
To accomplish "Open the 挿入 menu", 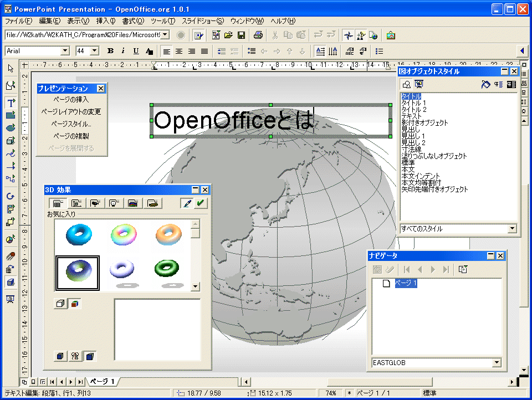I will 106,21.
